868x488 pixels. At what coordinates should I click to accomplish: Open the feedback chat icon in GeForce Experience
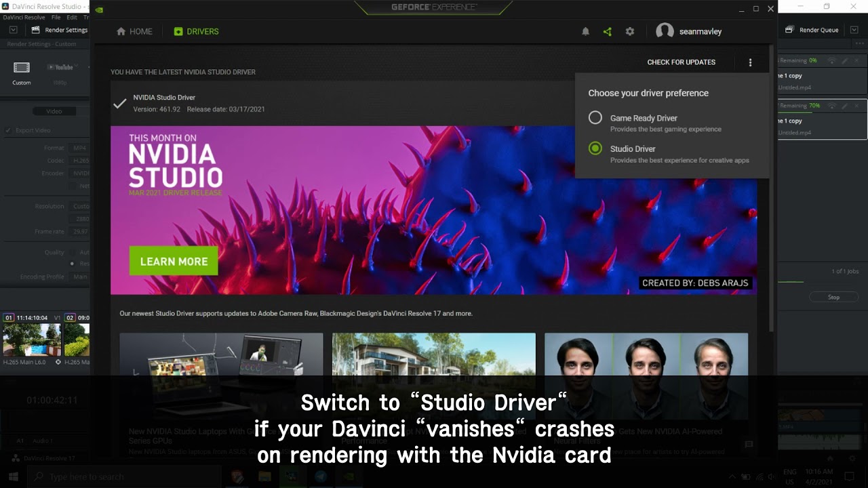(749, 445)
